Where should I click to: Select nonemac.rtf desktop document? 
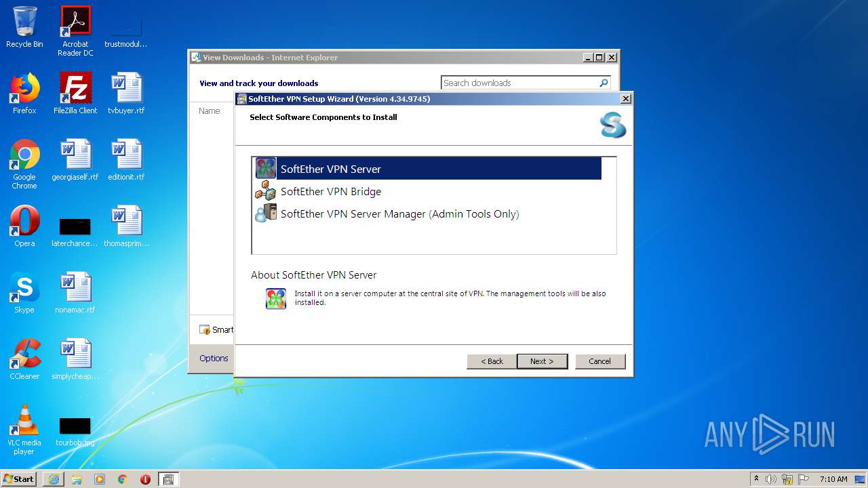(75, 293)
